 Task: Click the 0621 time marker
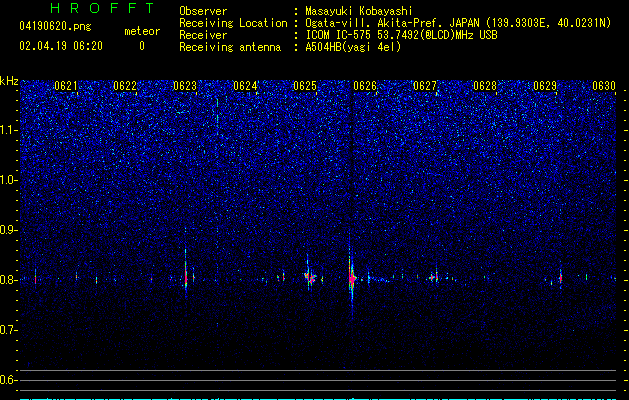(66, 86)
